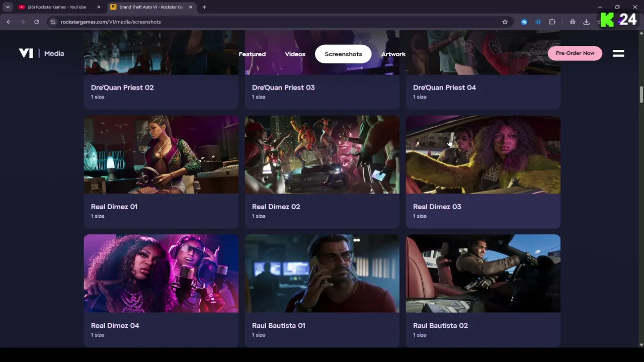Reload the current page

[x=37, y=22]
